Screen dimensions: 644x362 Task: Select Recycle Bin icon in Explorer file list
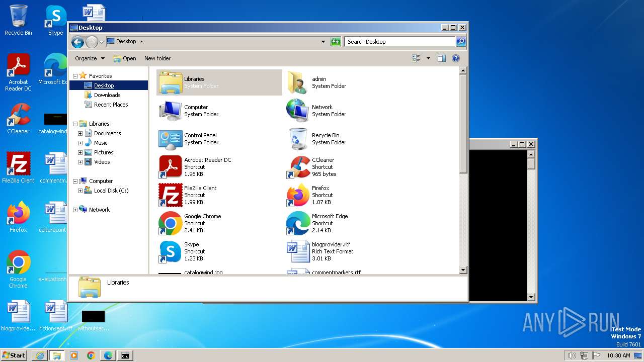[298, 139]
